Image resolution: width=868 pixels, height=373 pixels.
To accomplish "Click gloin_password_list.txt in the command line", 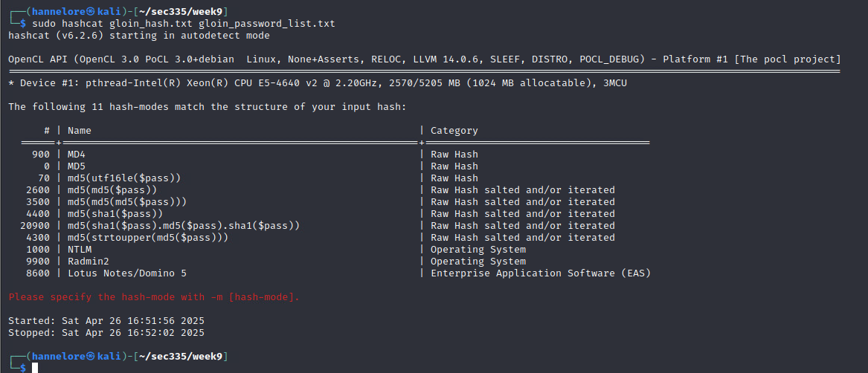I will click(x=266, y=24).
